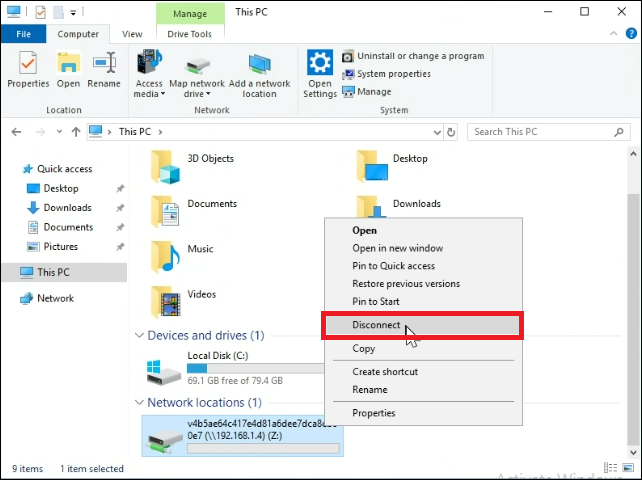Viewport: 642px width, 480px height.
Task: Go forward with the forward arrow
Action: coord(40,132)
